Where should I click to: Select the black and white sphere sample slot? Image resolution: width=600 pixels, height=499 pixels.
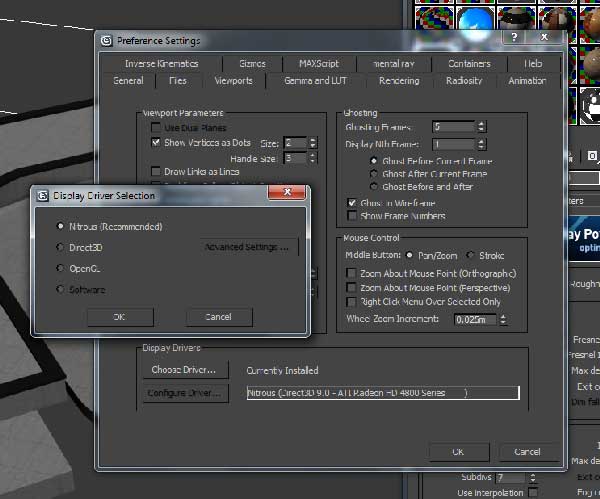[x=590, y=106]
